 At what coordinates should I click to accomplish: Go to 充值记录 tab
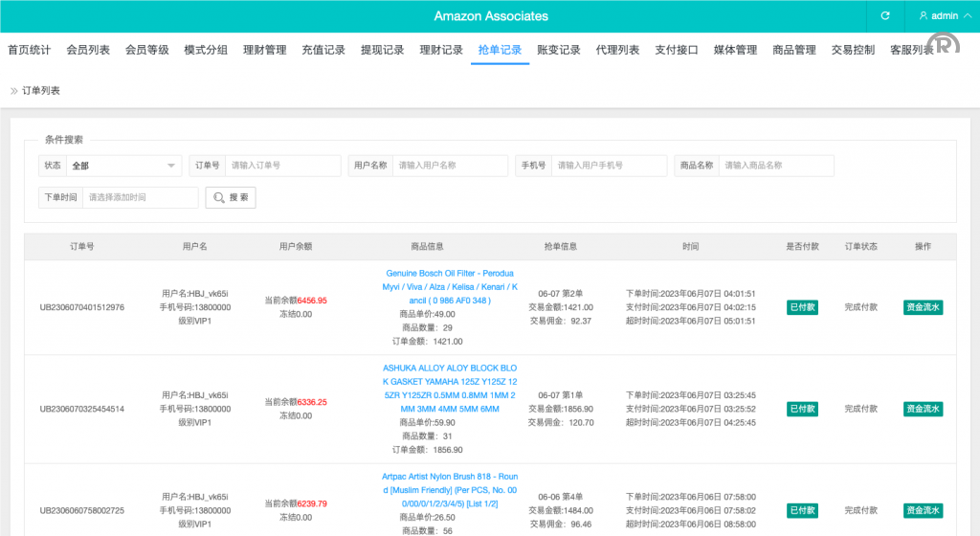[323, 50]
